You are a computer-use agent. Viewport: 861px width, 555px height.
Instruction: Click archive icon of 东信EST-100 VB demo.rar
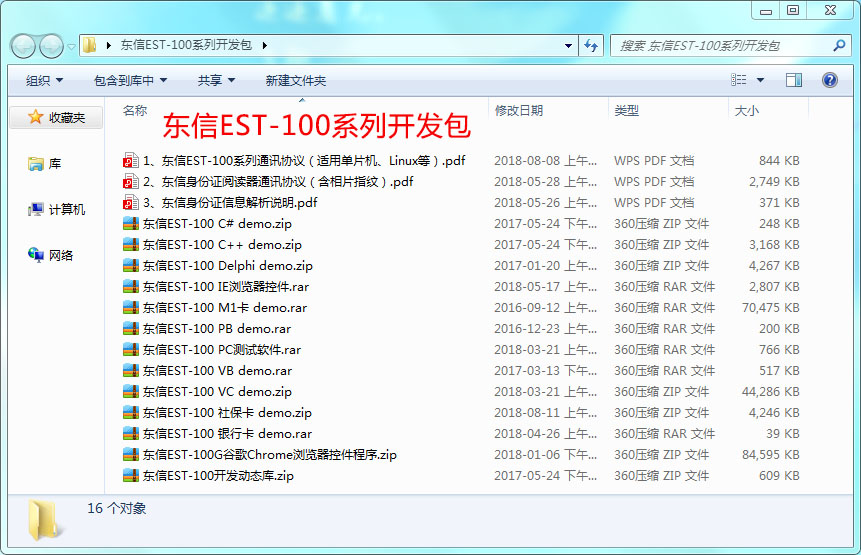(131, 371)
